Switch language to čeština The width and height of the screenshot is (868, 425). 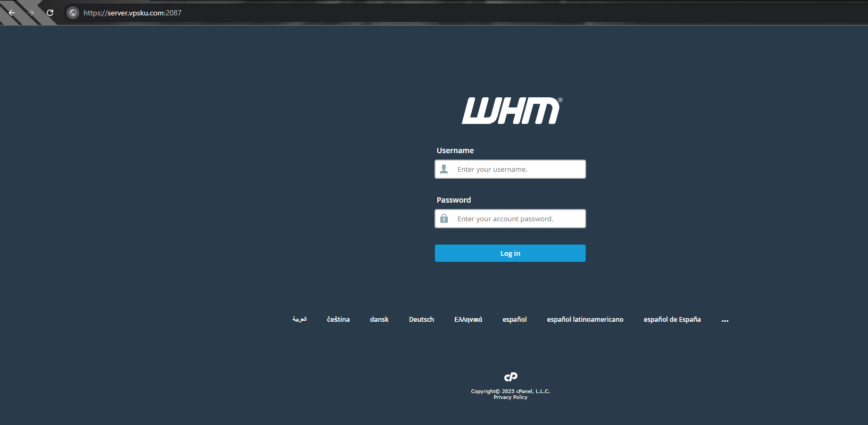click(x=338, y=319)
